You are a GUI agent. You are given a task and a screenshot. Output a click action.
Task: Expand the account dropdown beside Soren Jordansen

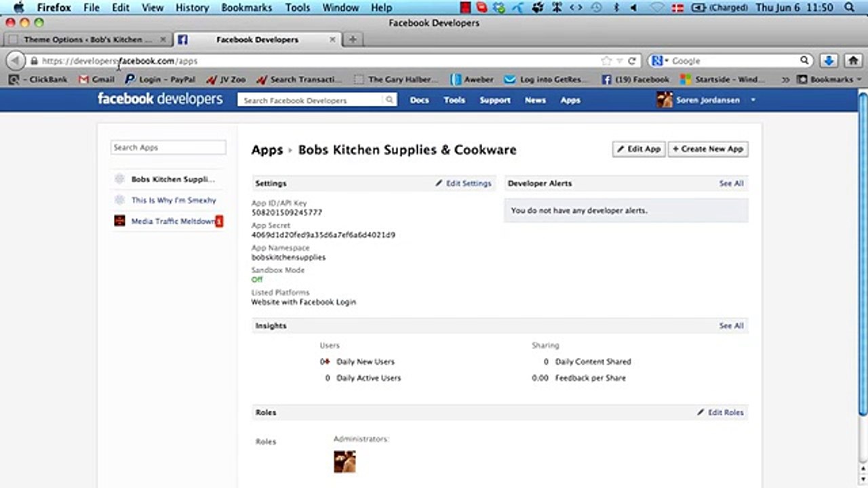coord(753,100)
